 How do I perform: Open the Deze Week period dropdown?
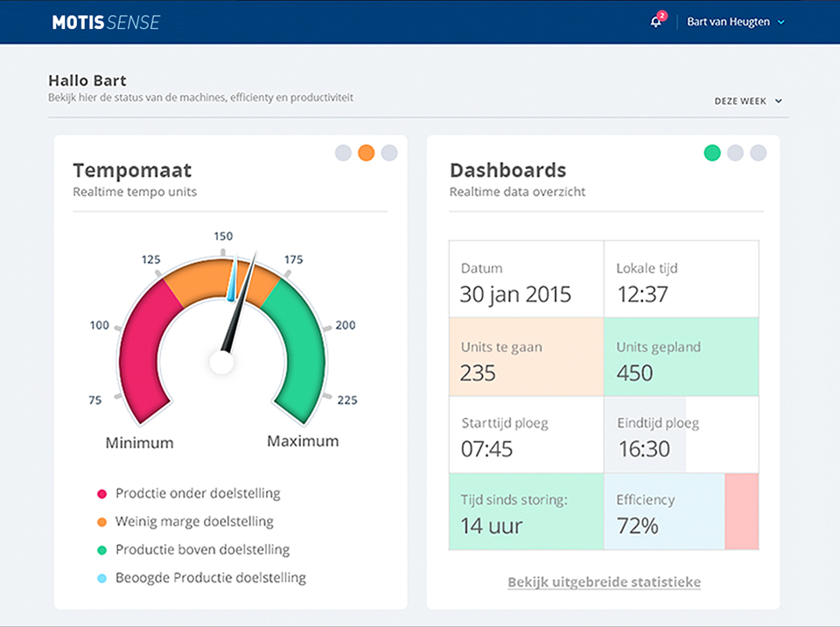click(x=747, y=101)
